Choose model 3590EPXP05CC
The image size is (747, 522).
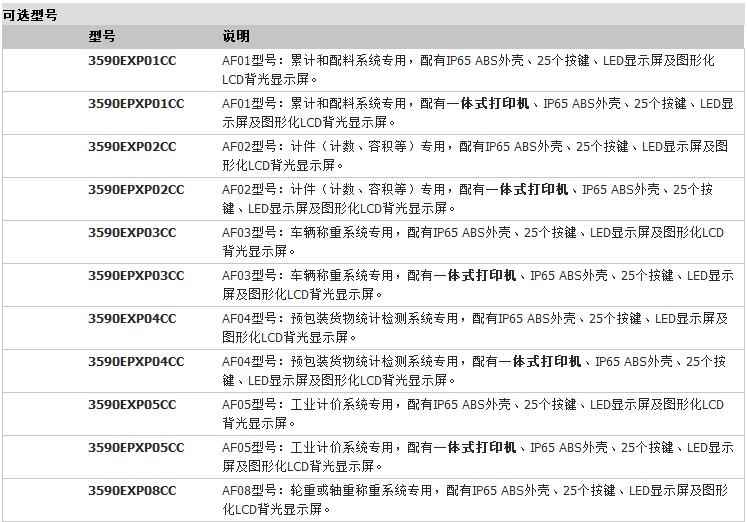(136, 448)
